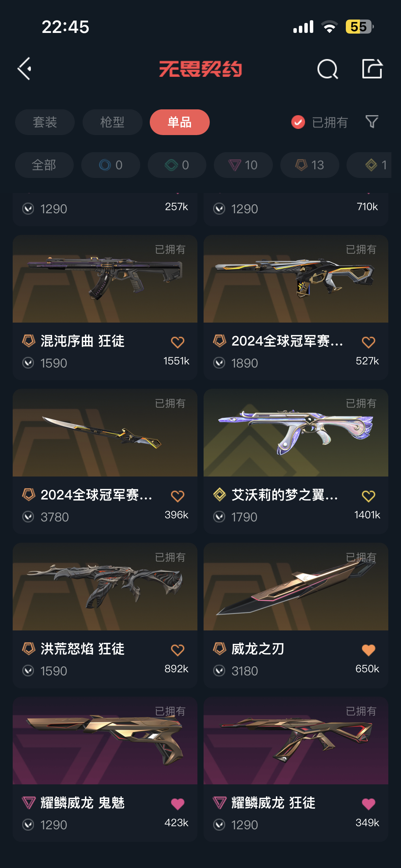
Task: Toggle the 已拥有 owned-only checkbox
Action: (298, 122)
